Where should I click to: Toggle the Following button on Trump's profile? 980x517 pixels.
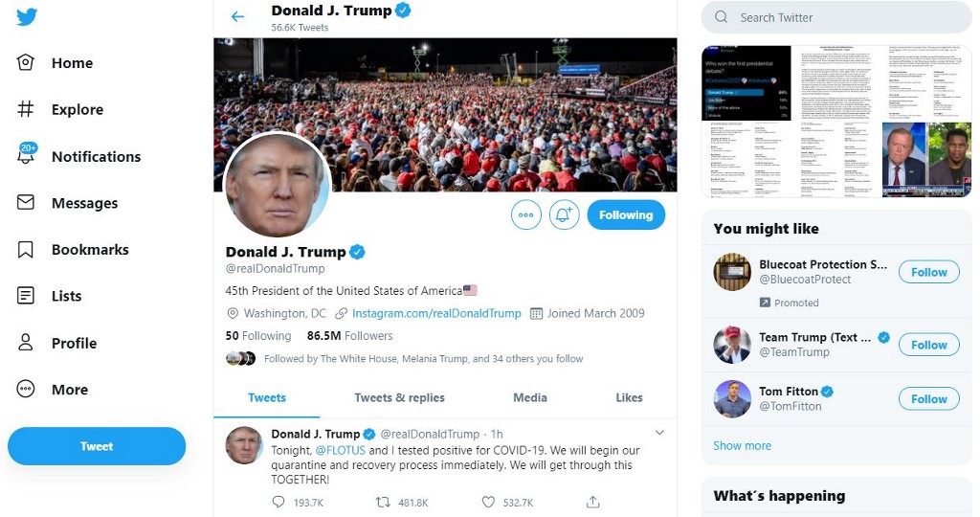tap(626, 215)
